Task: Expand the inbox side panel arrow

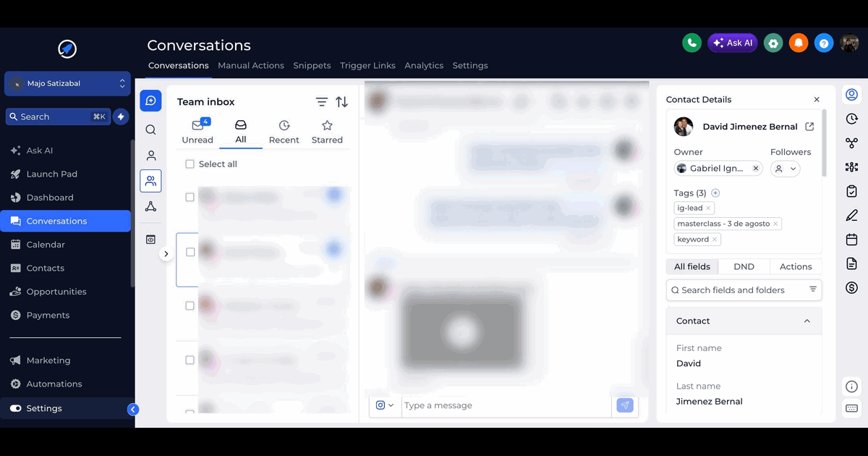Action: [x=166, y=254]
